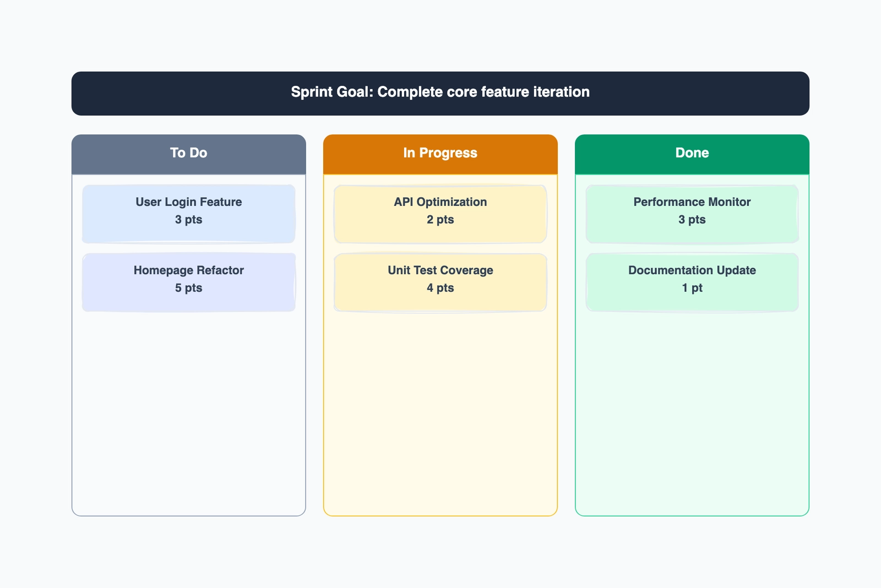This screenshot has height=588, width=881.
Task: Click the 4 pts label on Unit Test Coverage
Action: [x=440, y=288]
